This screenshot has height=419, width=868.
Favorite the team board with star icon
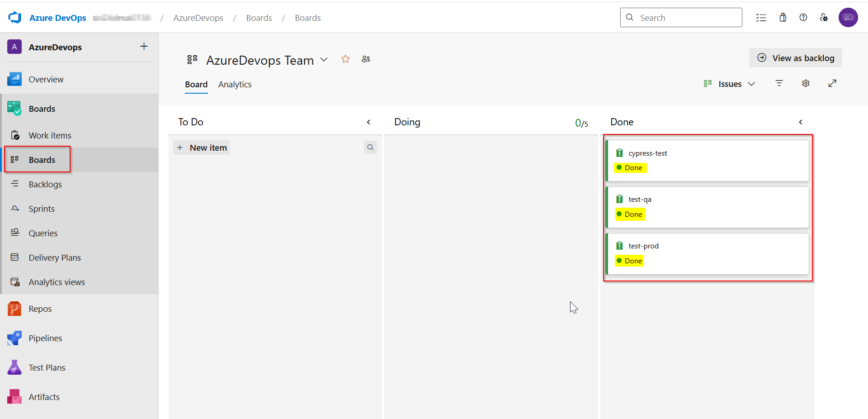click(345, 59)
